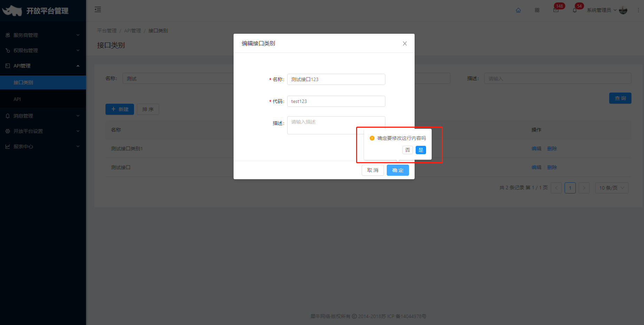This screenshot has width=644, height=325.
Task: Focus the 名称 field in dialog
Action: [x=336, y=79]
